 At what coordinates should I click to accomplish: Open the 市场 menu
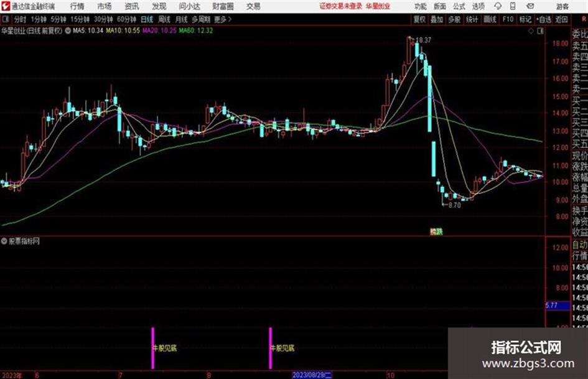[105, 6]
